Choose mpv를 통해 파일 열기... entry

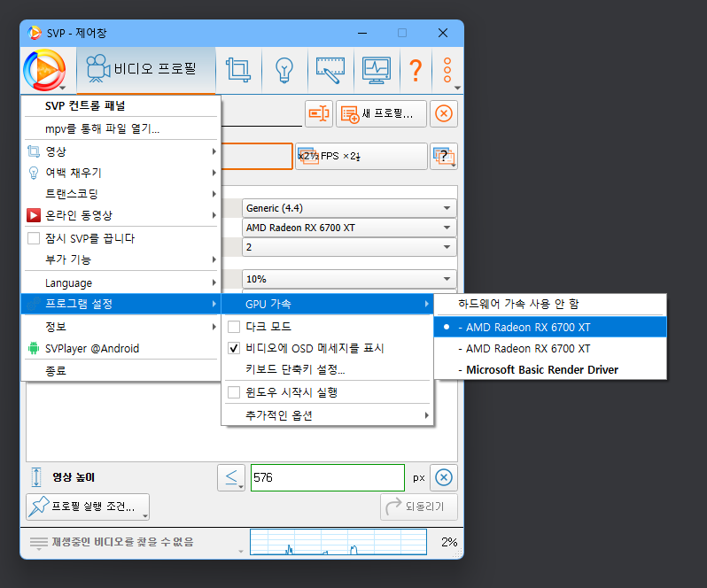pyautogui.click(x=120, y=129)
